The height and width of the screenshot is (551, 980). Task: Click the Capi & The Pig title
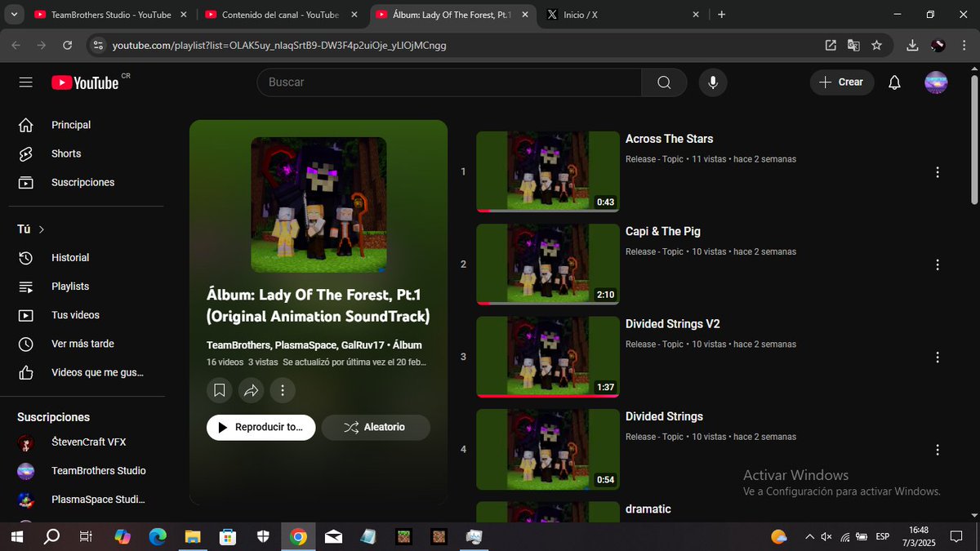point(662,231)
